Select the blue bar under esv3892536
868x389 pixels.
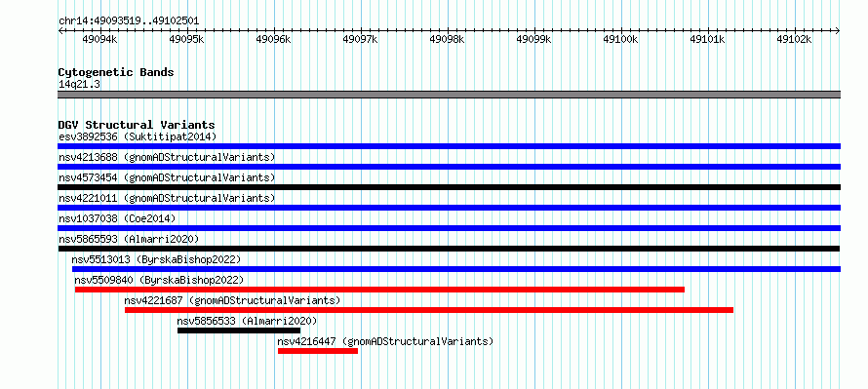[x=449, y=146]
